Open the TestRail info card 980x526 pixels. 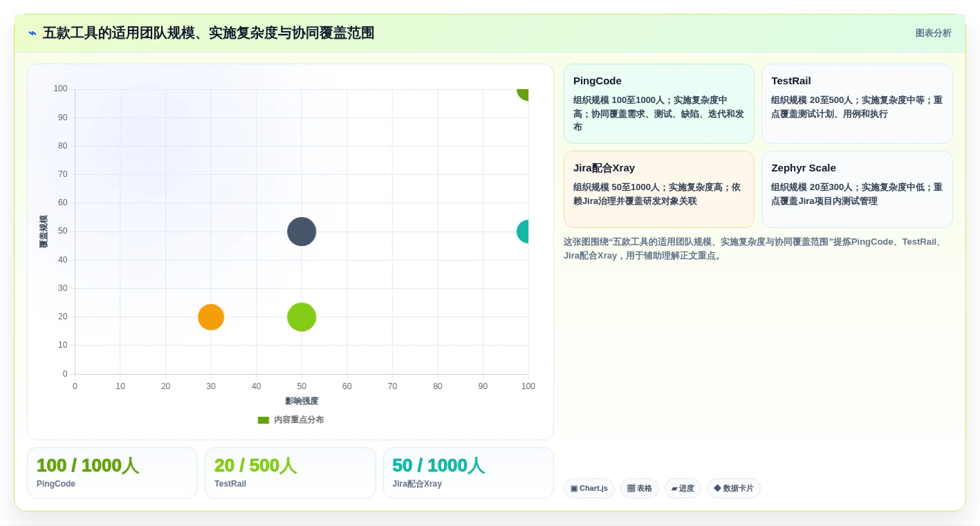(x=857, y=104)
